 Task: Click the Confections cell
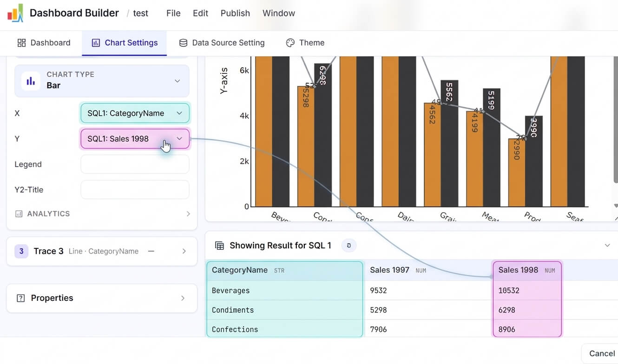(x=285, y=329)
